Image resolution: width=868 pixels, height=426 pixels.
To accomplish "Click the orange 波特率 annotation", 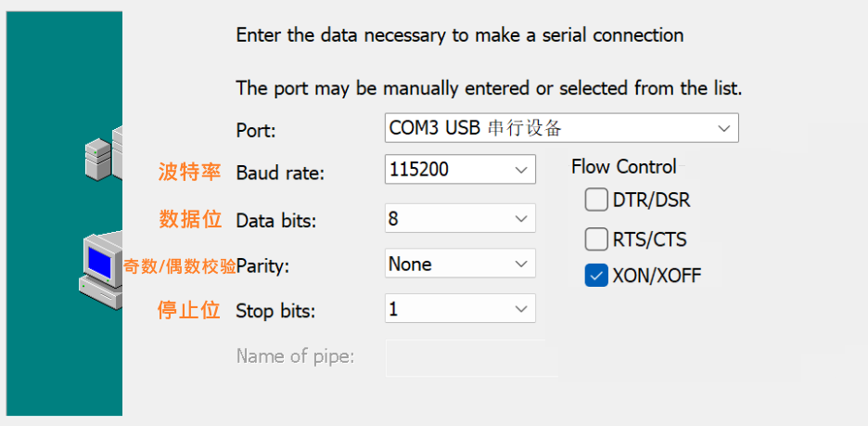I will 189,172.
